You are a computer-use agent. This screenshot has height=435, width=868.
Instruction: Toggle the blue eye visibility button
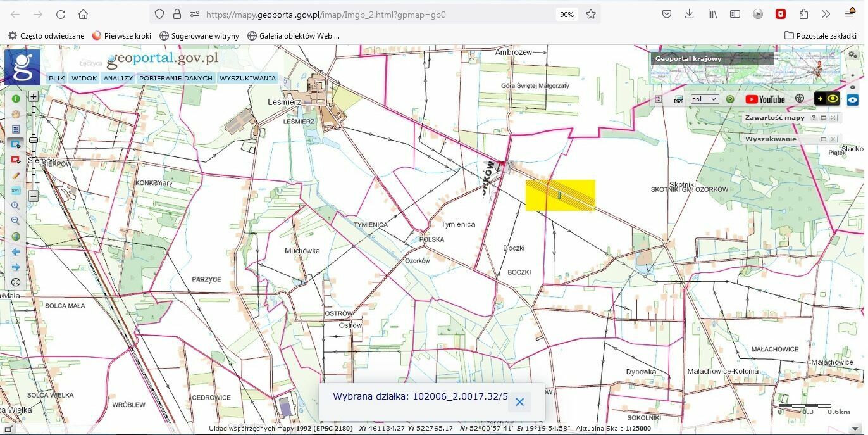[853, 99]
